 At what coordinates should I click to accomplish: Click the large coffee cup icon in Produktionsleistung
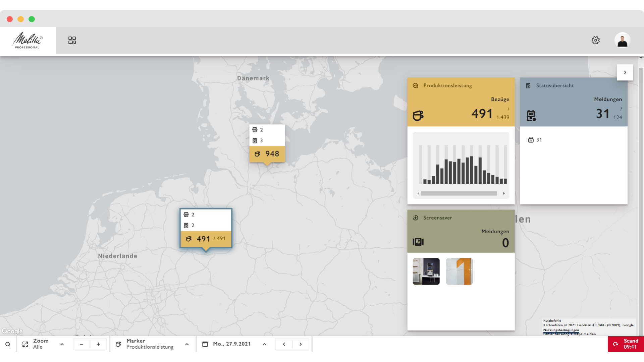[x=418, y=116]
